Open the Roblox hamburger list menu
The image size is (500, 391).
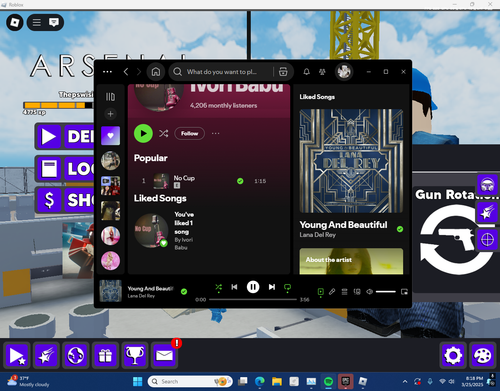tap(37, 22)
